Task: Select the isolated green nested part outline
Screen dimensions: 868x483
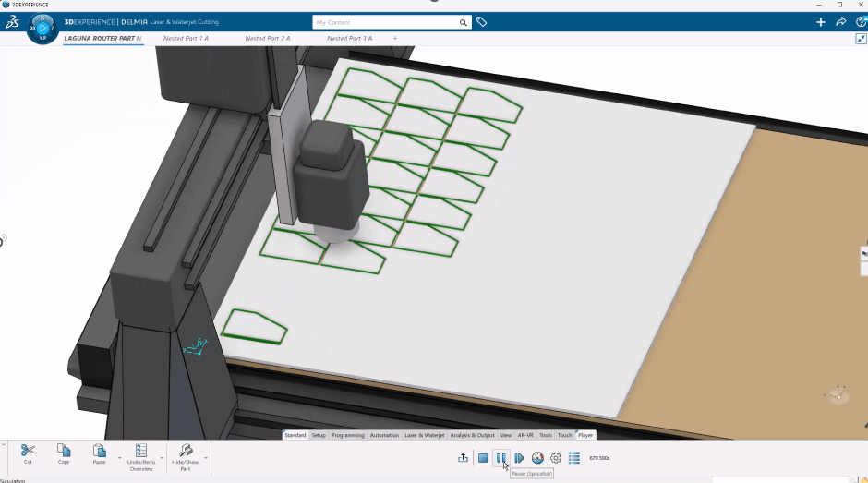Action: click(x=254, y=327)
